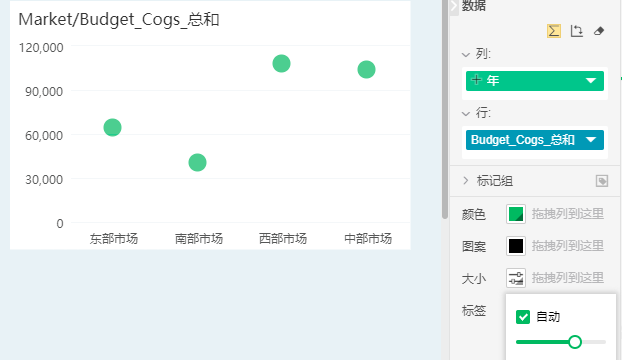622x360 pixels.
Task: Uncheck the 自动 checkbox
Action: tap(523, 317)
